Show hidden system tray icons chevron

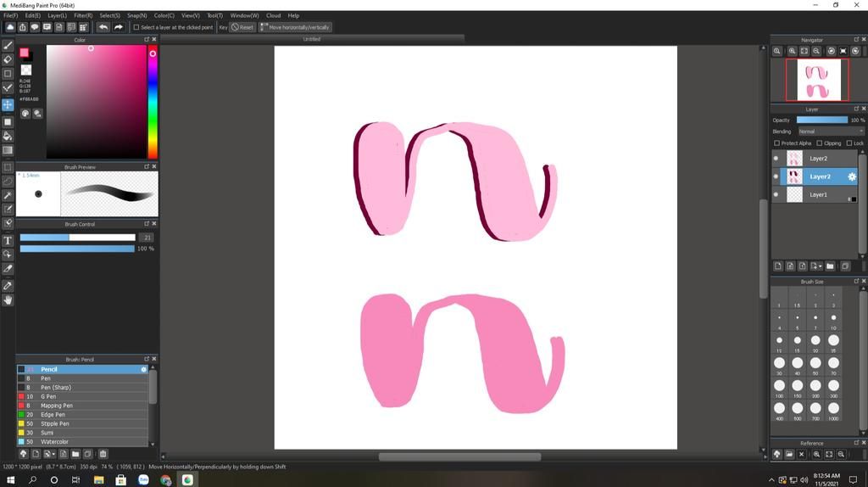point(771,480)
